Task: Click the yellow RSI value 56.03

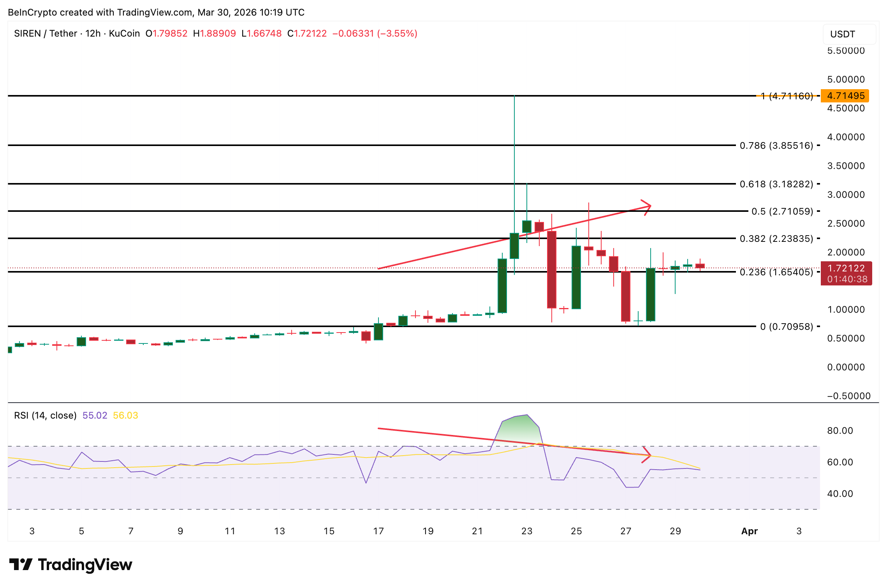Action: [125, 415]
